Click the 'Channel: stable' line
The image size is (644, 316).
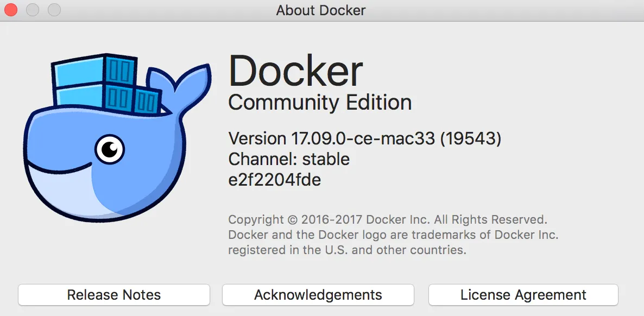[289, 159]
